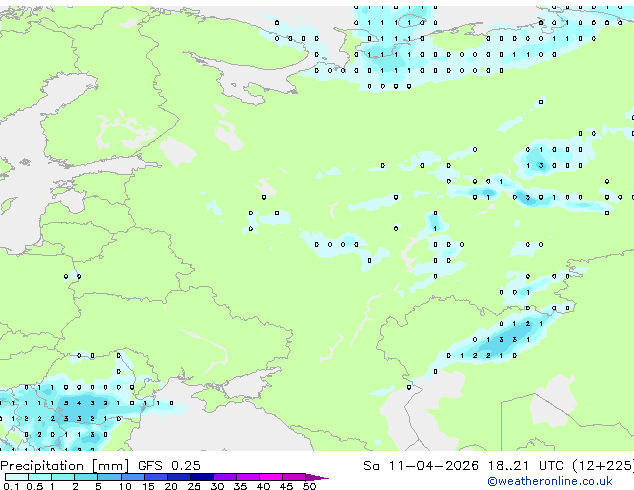Viewport: 634px width, 490px height.
Task: Click the legend value '30'
Action: click(217, 486)
